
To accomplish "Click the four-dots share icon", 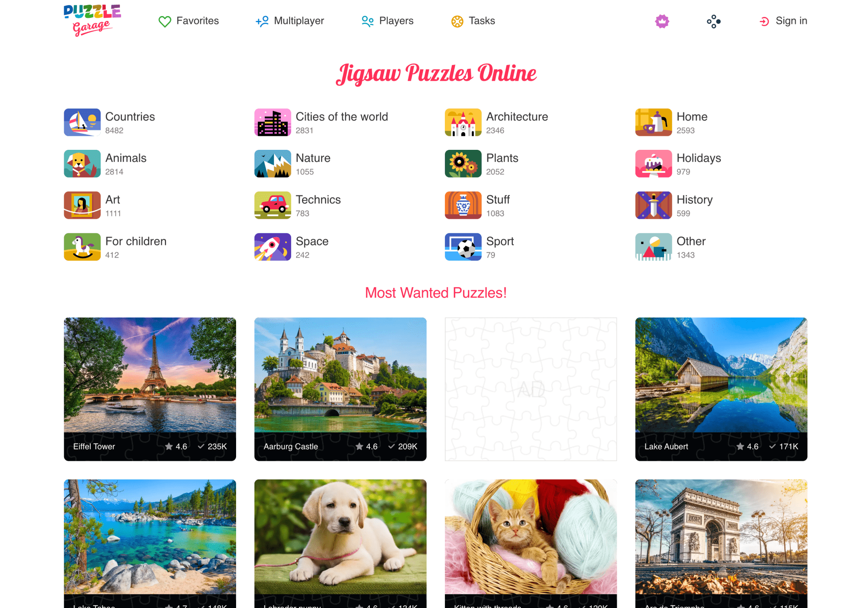I will pyautogui.click(x=713, y=21).
